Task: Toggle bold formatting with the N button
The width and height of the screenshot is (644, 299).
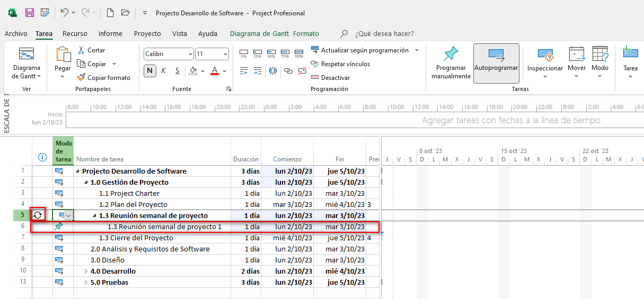Action: (150, 70)
